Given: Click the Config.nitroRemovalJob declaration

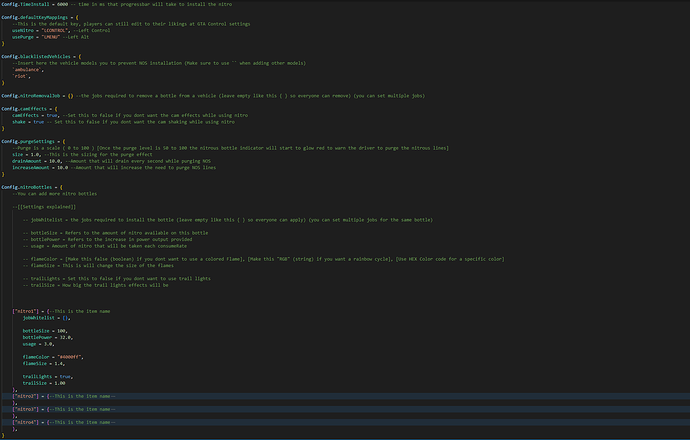Looking at the screenshot, I should [x=37, y=96].
